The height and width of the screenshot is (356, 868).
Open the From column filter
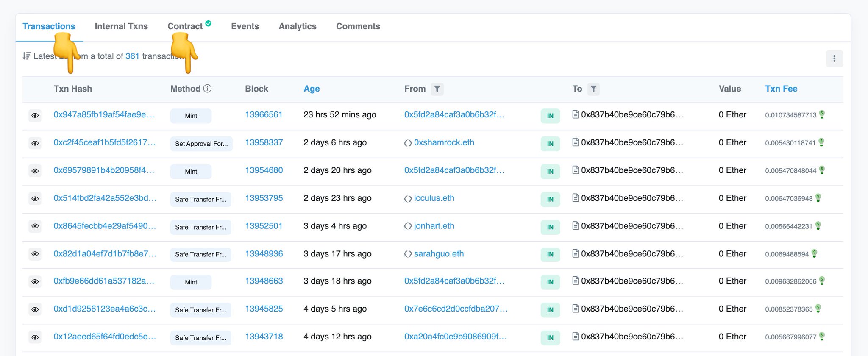[437, 89]
